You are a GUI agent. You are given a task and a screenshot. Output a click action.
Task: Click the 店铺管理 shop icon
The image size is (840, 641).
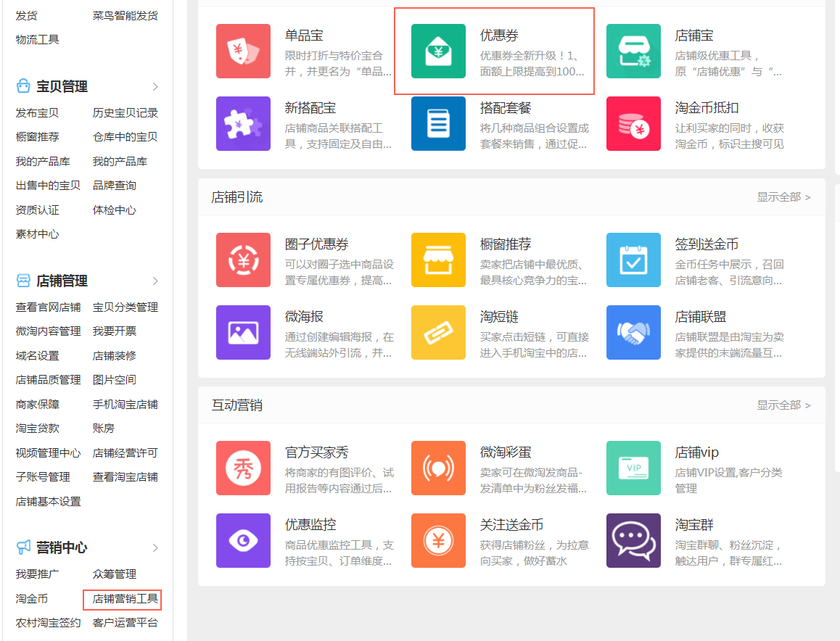coord(23,281)
